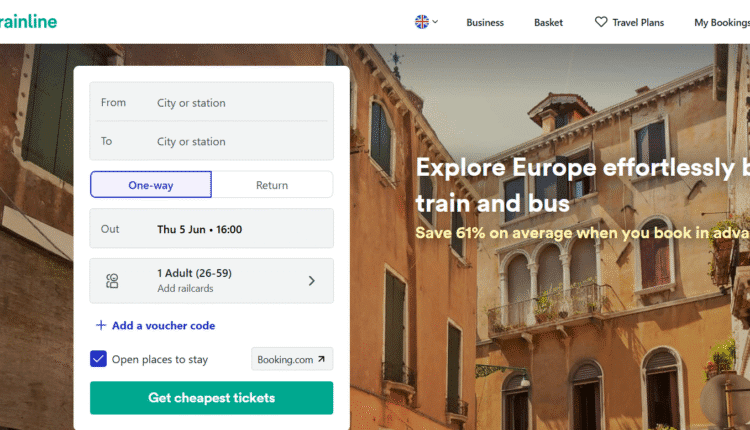Expand passenger options with right chevron
Viewport: 750px width, 430px height.
tap(312, 281)
